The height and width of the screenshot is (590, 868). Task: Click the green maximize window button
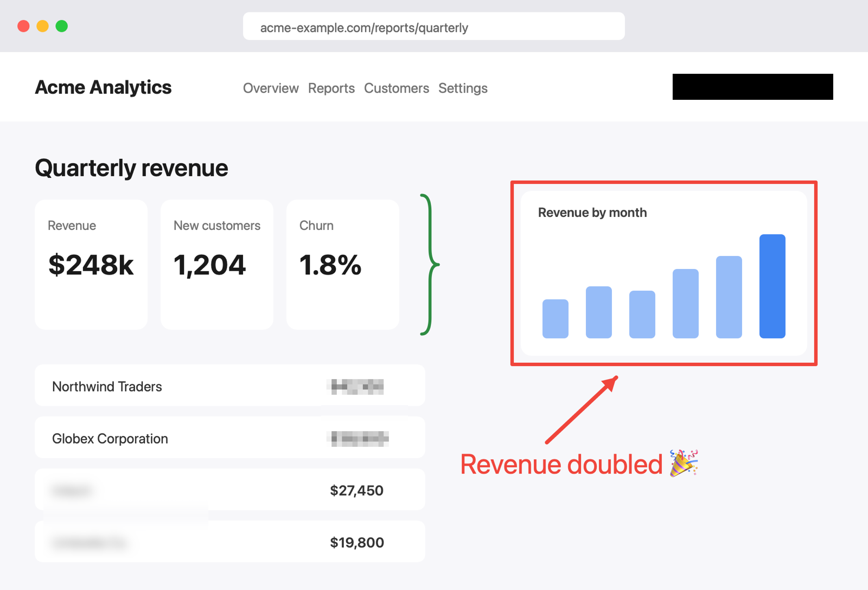click(x=62, y=26)
